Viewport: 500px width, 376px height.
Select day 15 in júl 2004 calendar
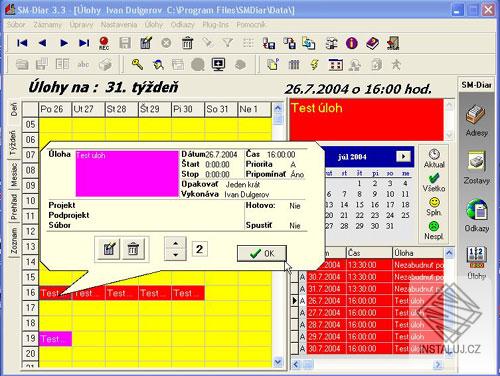pyautogui.click(x=359, y=204)
